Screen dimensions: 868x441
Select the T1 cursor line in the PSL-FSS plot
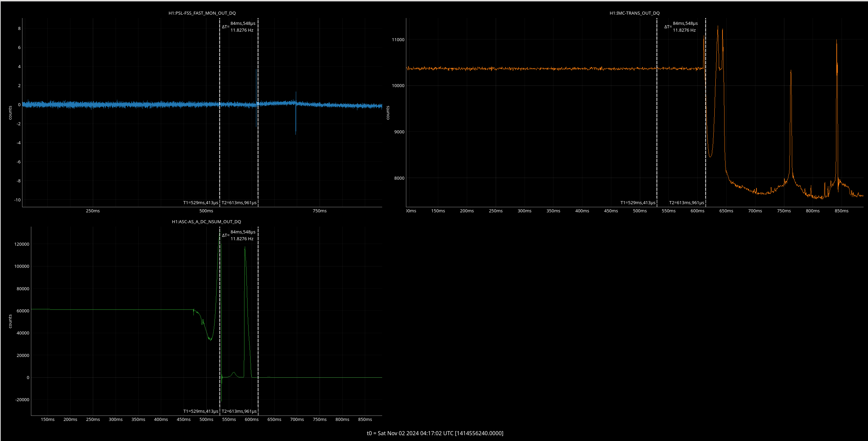click(220, 112)
